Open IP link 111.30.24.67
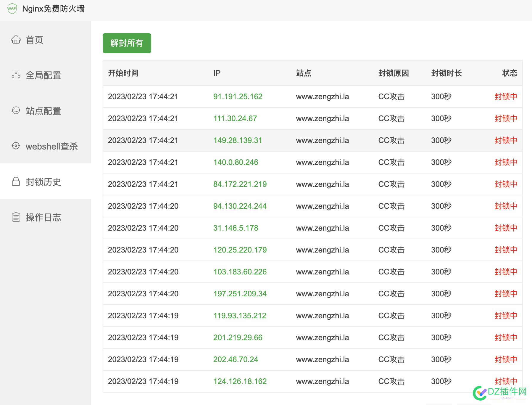 [235, 118]
